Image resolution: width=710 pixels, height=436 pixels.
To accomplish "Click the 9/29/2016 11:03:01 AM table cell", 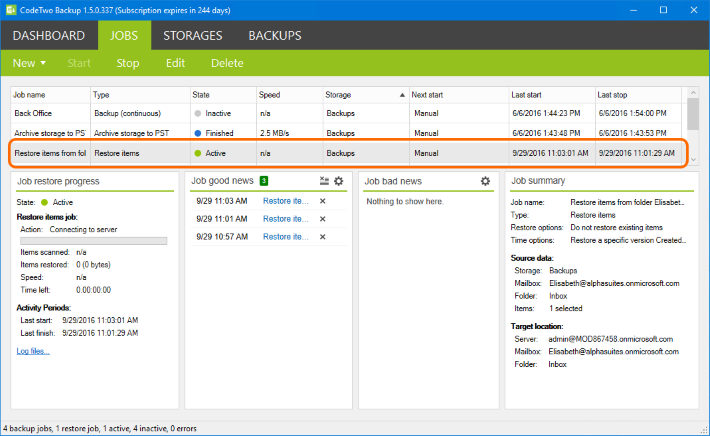I will [x=552, y=153].
